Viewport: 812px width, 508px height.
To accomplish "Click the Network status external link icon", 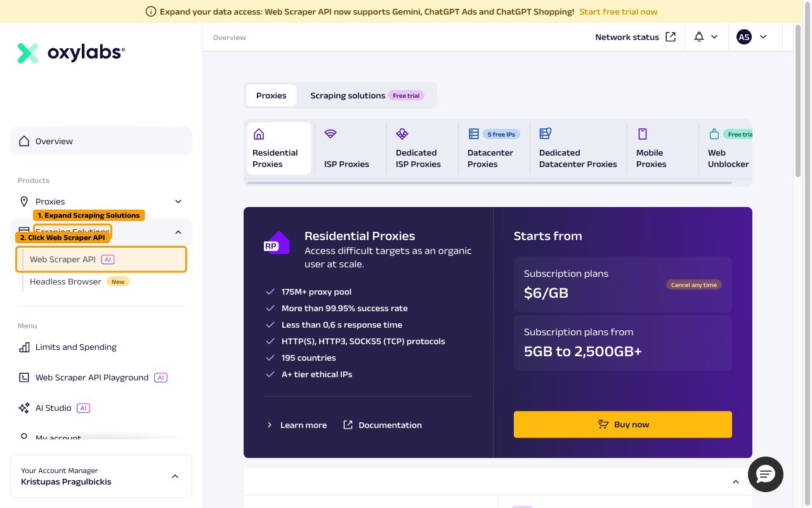I will [x=671, y=37].
